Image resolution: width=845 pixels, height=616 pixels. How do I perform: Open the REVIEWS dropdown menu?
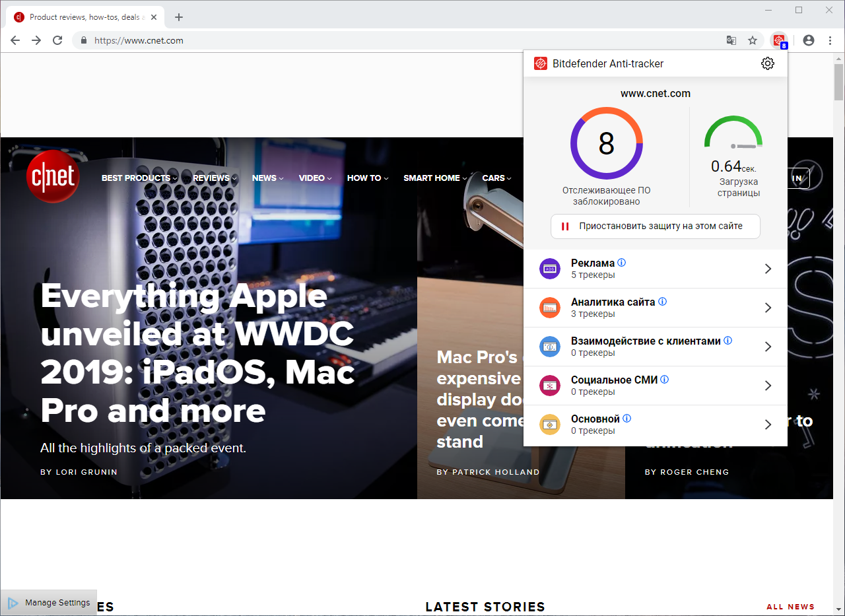pos(215,178)
